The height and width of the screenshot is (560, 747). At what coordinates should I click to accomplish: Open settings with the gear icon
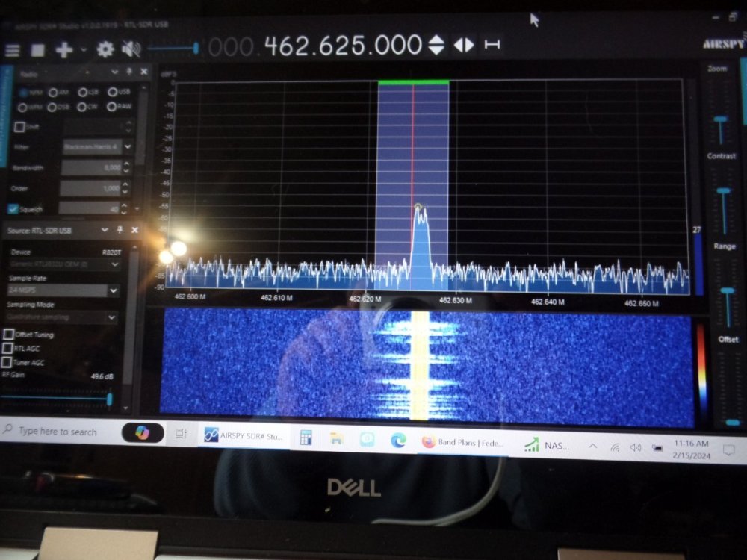coord(105,50)
